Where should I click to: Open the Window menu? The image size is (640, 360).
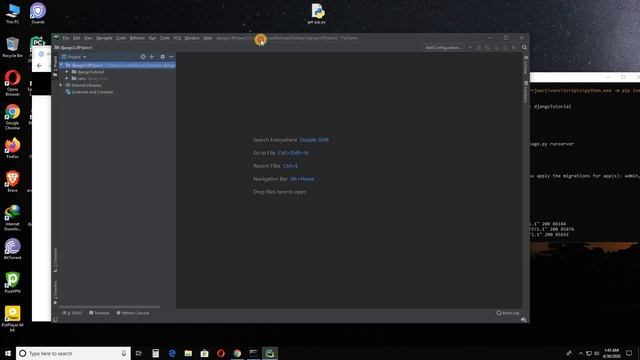tap(192, 38)
